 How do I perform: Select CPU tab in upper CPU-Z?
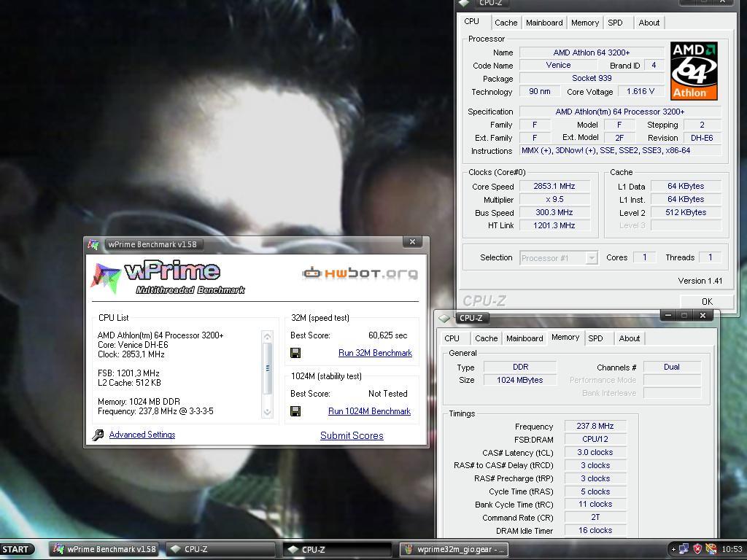coord(472,21)
